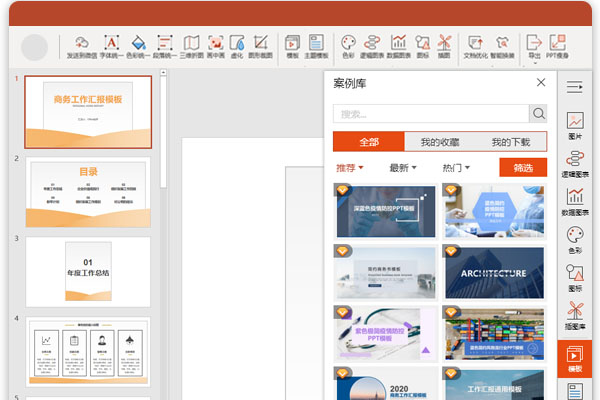
Task: Close the 案例库 panel
Action: click(541, 83)
